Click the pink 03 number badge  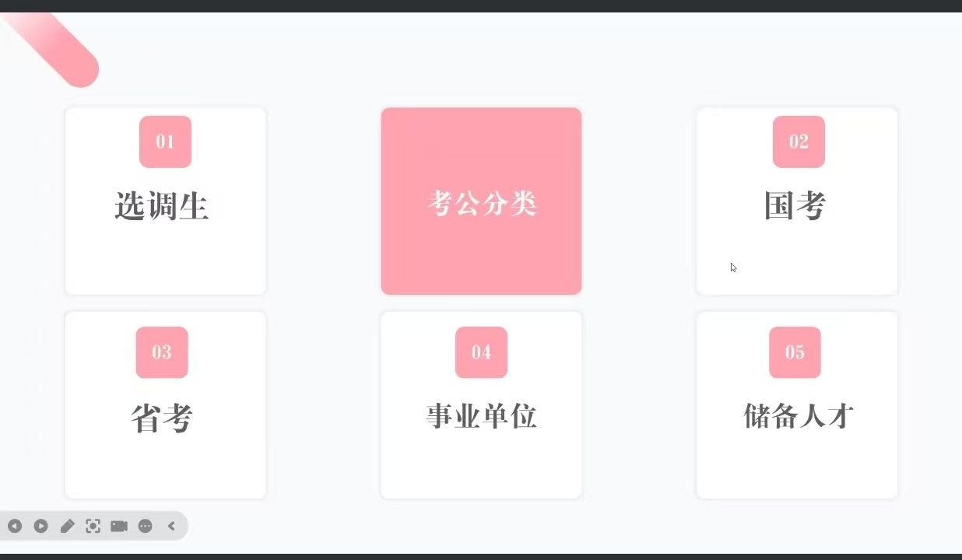tap(162, 352)
